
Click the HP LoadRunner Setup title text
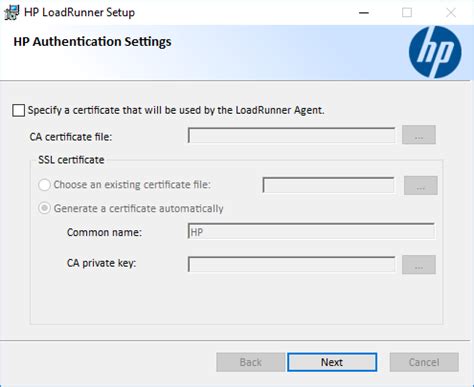[x=79, y=13]
